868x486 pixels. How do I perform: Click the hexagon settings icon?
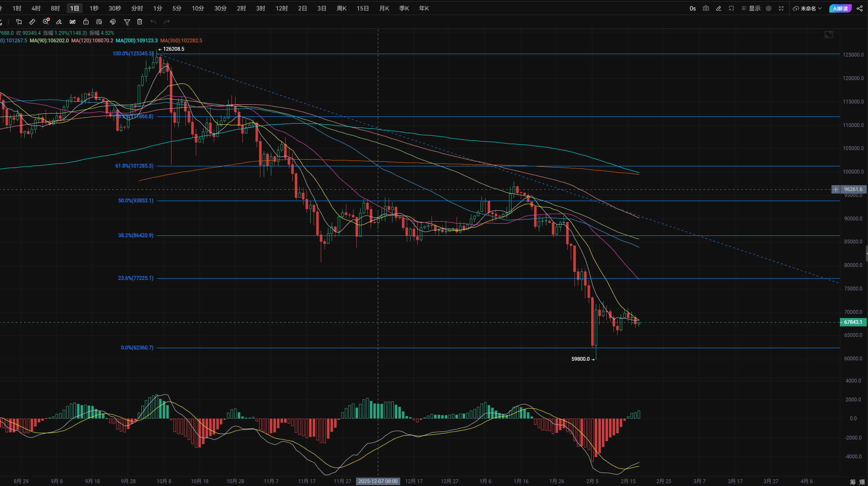tap(768, 8)
